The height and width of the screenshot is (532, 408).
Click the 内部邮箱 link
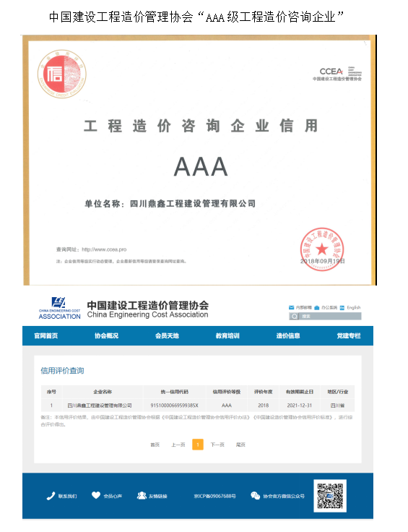(303, 307)
